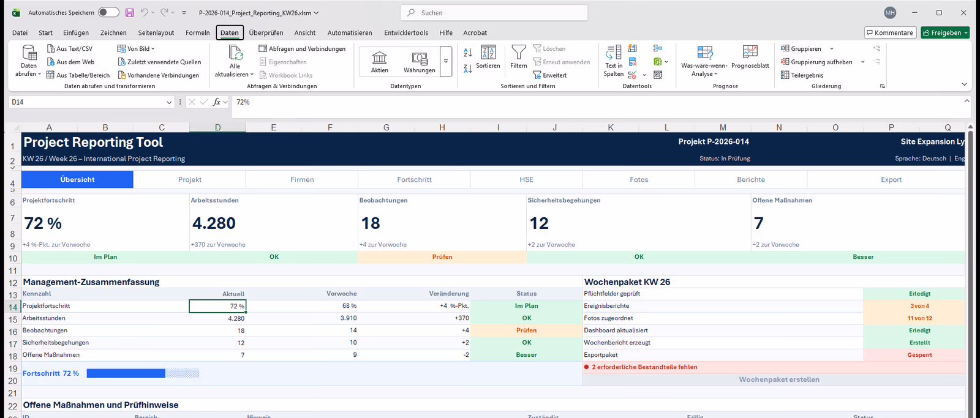Image resolution: width=980 pixels, height=418 pixels.
Task: Click Abfragen und Verbindungen icon
Action: (263, 48)
